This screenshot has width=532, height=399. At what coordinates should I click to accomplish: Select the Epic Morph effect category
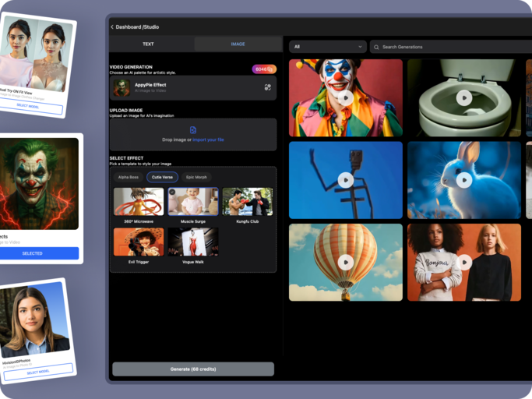(196, 177)
